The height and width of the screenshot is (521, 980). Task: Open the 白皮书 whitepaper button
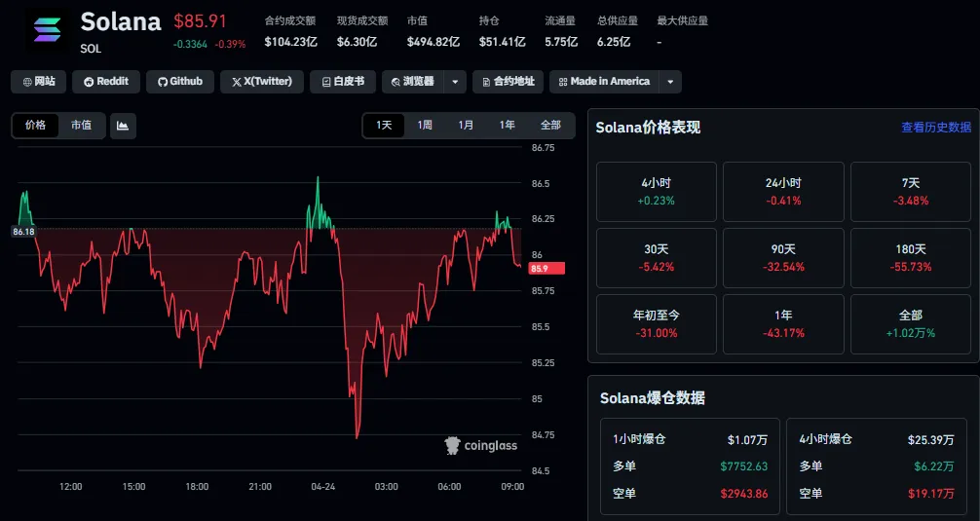(x=343, y=82)
